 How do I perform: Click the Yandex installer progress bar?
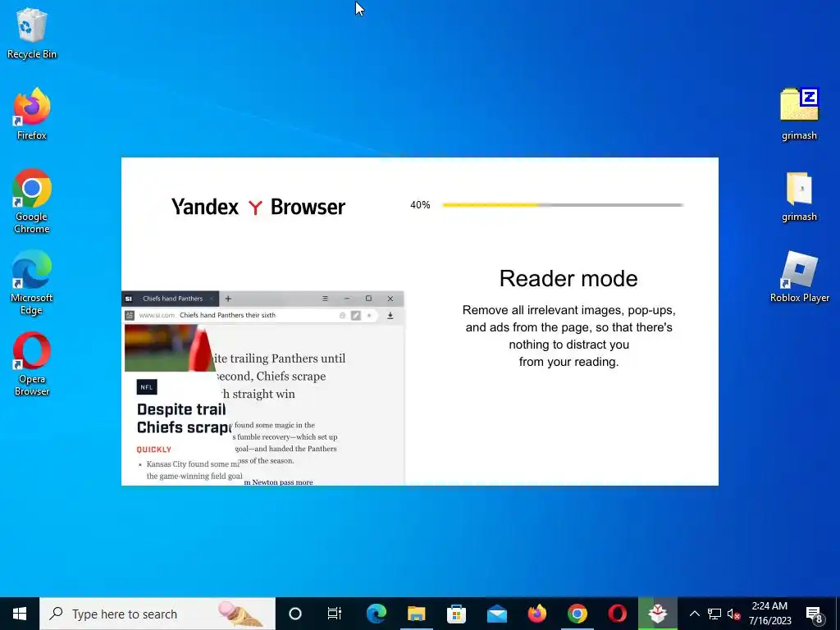[x=563, y=204]
